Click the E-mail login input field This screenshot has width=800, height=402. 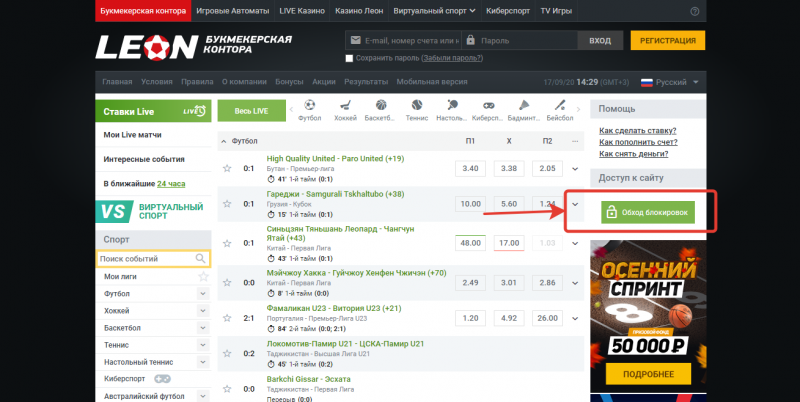[403, 41]
